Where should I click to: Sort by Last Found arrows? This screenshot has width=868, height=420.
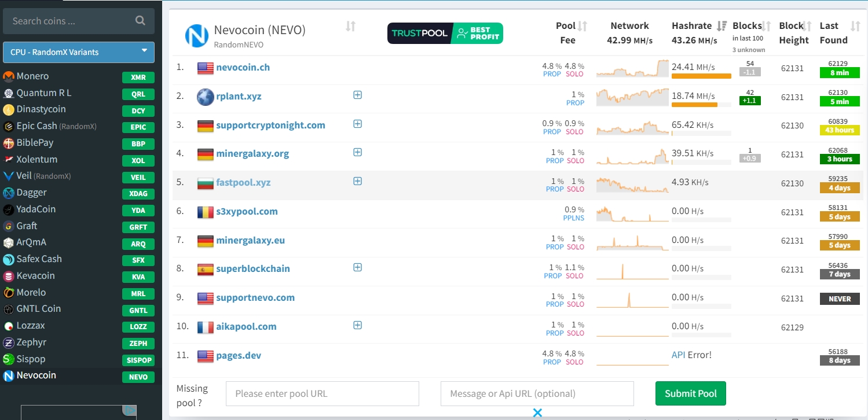pos(855,26)
